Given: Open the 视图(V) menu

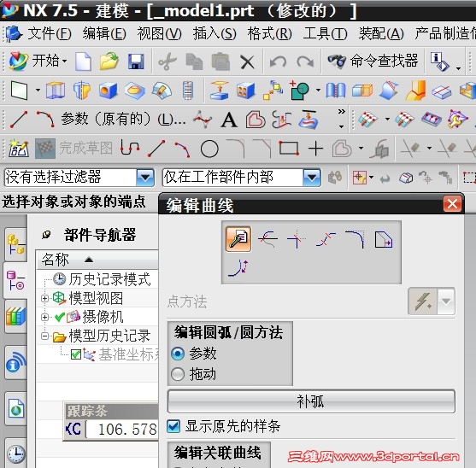Looking at the screenshot, I should [x=159, y=33].
